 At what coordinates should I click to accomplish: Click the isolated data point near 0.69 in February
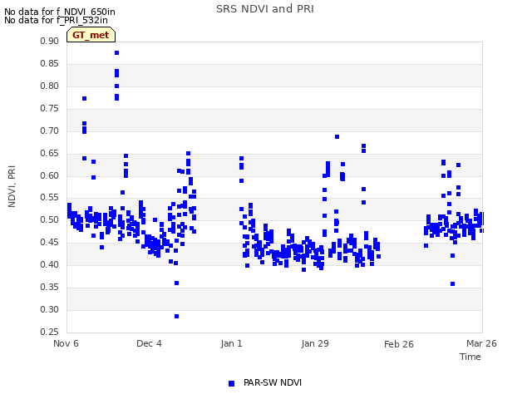click(337, 136)
